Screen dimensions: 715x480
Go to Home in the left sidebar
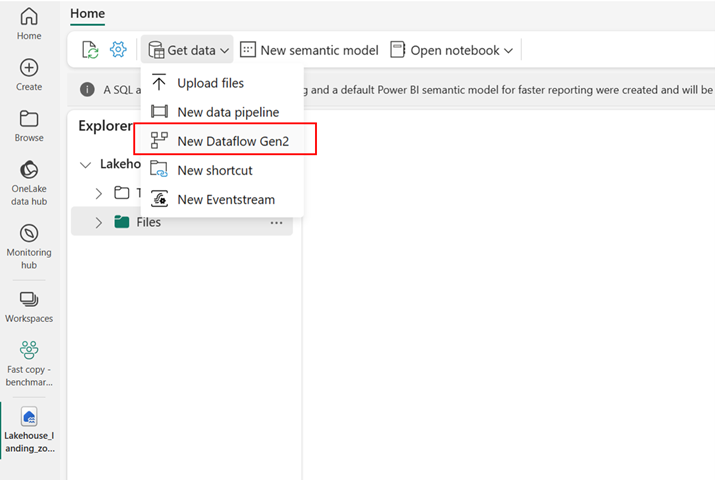[x=29, y=24]
